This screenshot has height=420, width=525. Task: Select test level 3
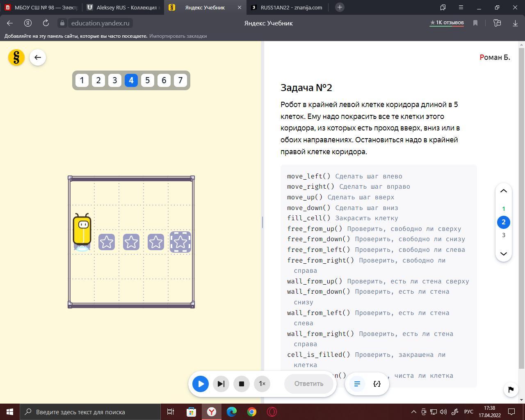[115, 80]
